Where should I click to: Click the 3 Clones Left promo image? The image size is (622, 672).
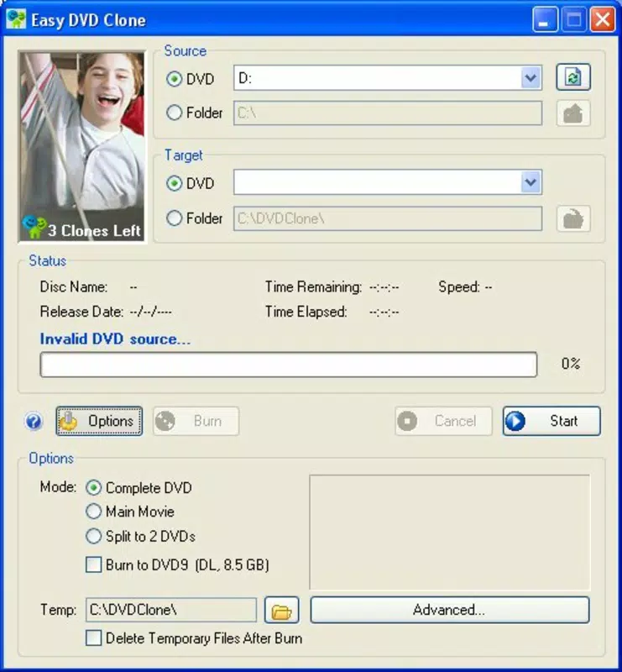click(82, 146)
